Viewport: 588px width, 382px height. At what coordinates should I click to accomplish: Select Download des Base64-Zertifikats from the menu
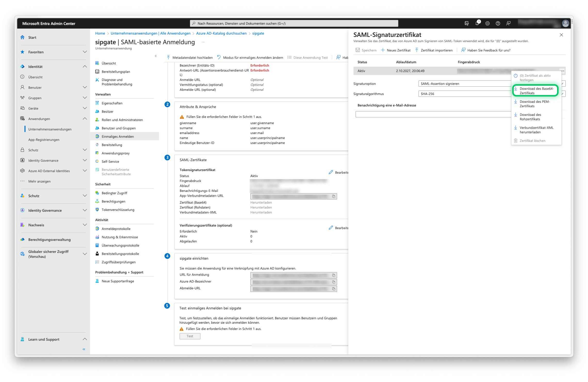coord(535,90)
